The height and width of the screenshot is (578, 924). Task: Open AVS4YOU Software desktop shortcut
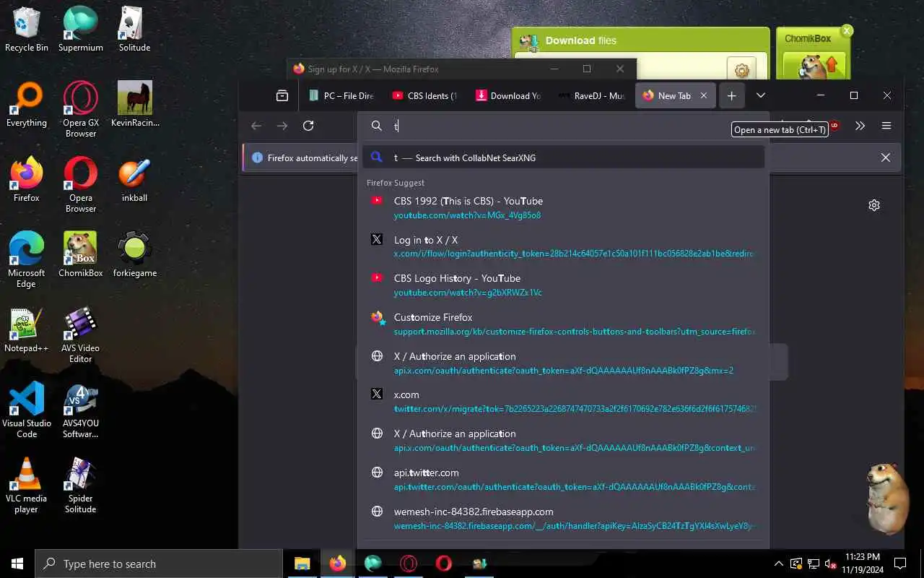81,410
